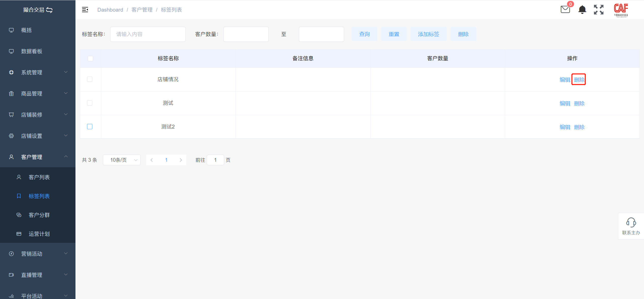Expand the 商品管理 menu chevron
644x299 pixels.
coord(66,93)
